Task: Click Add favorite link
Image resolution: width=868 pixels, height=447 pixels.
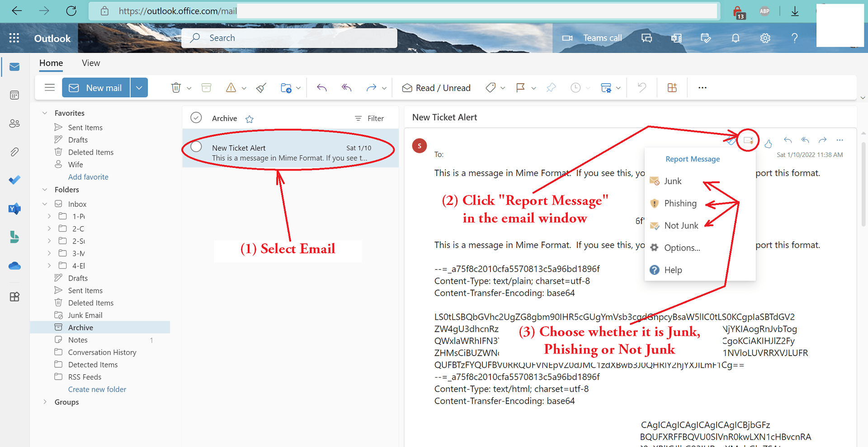Action: point(88,177)
